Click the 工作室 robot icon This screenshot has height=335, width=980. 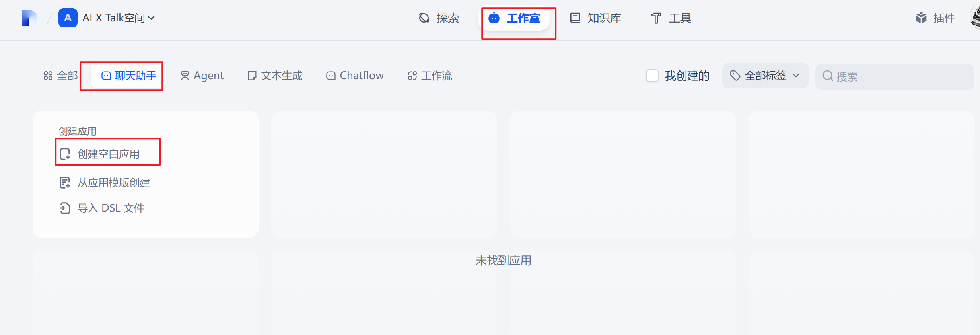tap(494, 18)
